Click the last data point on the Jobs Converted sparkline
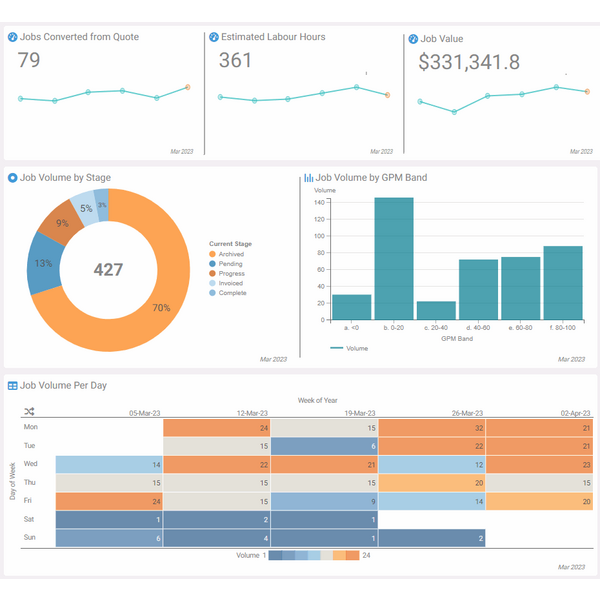Image resolution: width=600 pixels, height=600 pixels. coord(188,88)
